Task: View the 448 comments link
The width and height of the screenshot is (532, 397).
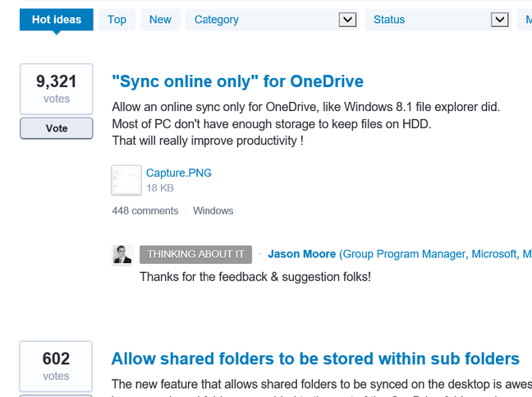Action: coord(145,210)
